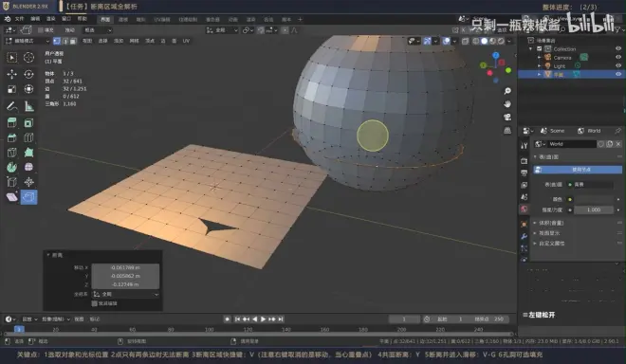Open the Render properties tab
Screen dimensions: 626x364
tap(524, 161)
